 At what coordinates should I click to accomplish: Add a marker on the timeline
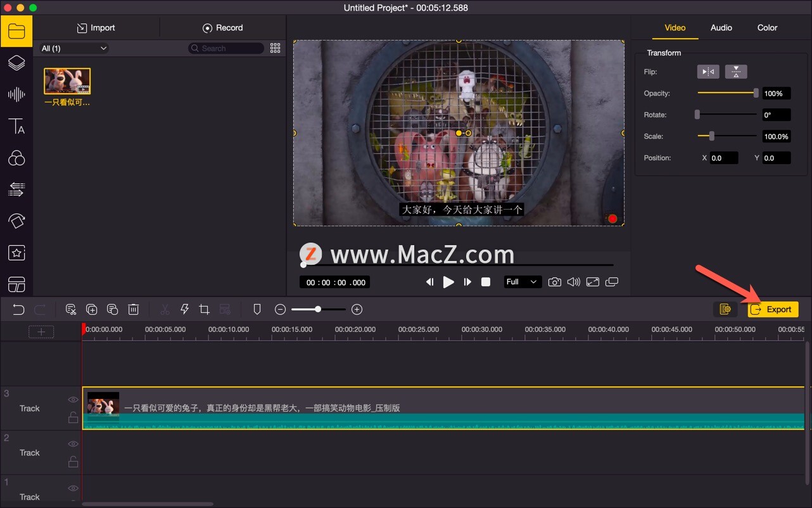click(257, 309)
